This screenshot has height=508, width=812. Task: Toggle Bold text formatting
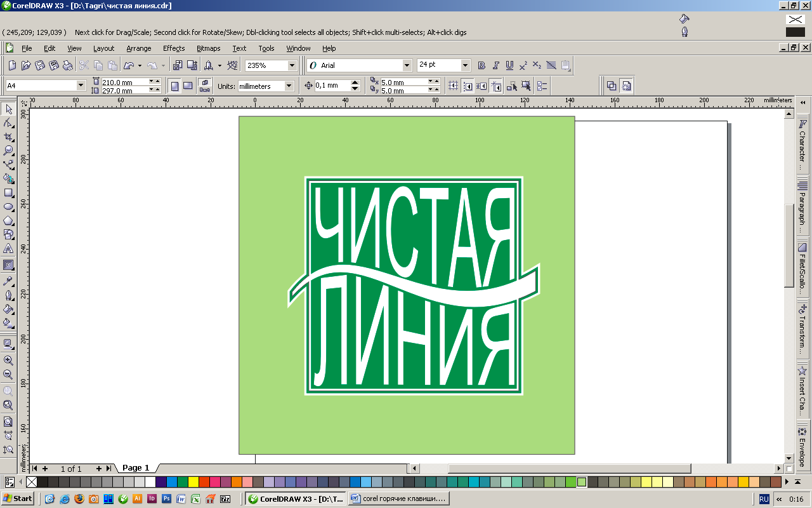point(481,65)
